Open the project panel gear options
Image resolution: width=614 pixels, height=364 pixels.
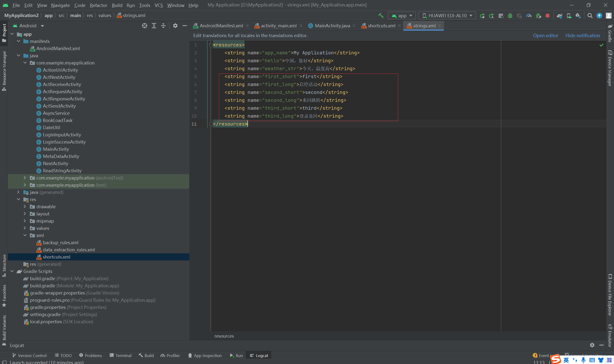pos(175,26)
